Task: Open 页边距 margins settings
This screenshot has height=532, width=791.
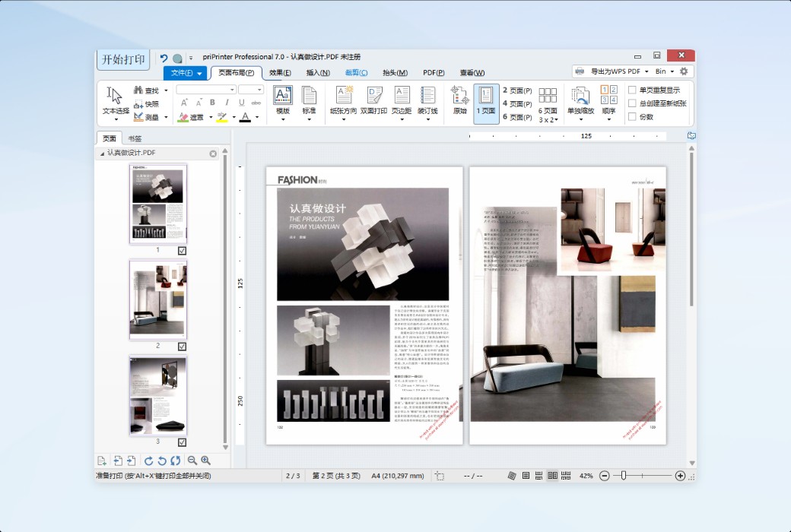Action: (402, 103)
